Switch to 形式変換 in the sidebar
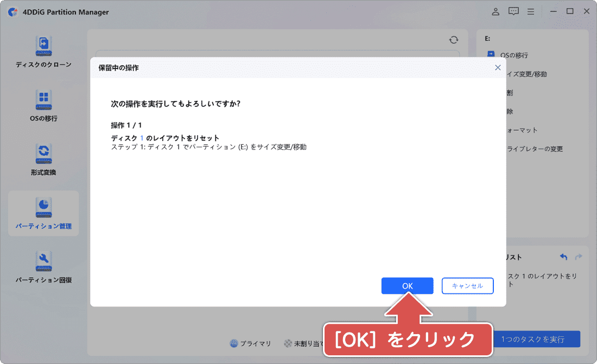Viewport: 597px width, 364px height. (43, 159)
